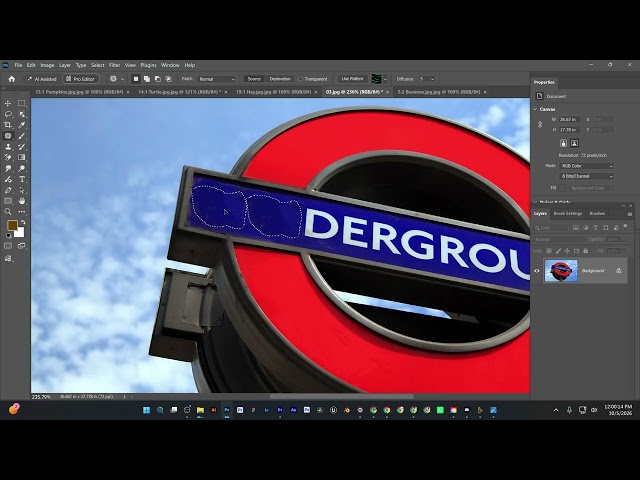Open the Filter menu
The height and width of the screenshot is (480, 640).
[x=114, y=65]
